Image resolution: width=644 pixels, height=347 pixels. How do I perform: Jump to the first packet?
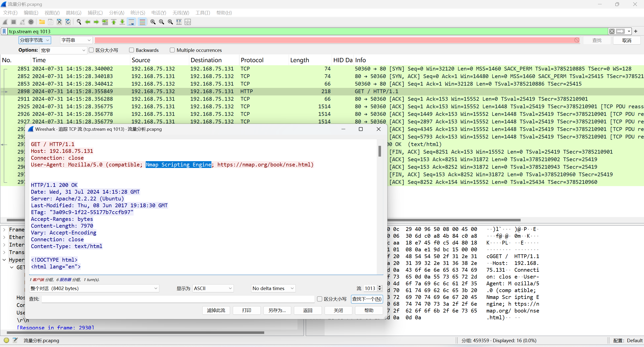(114, 22)
